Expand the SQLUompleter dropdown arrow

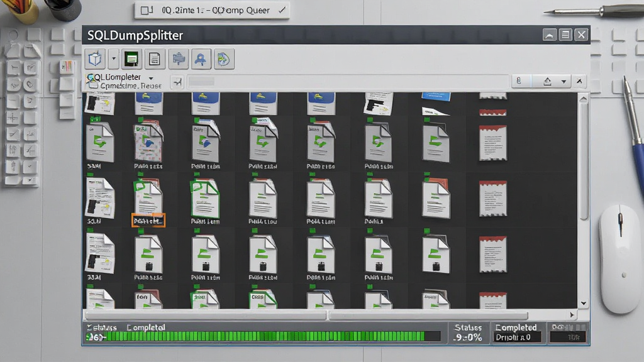pyautogui.click(x=151, y=78)
